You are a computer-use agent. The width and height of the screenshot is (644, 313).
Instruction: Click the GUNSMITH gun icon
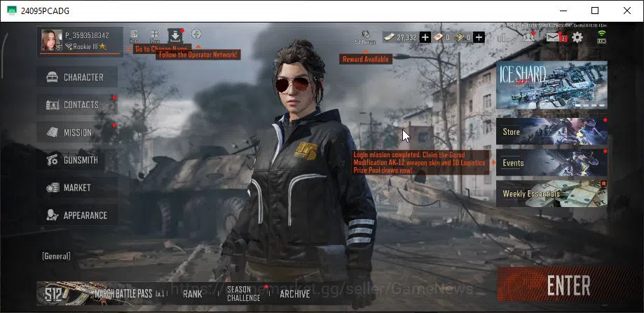pos(52,160)
